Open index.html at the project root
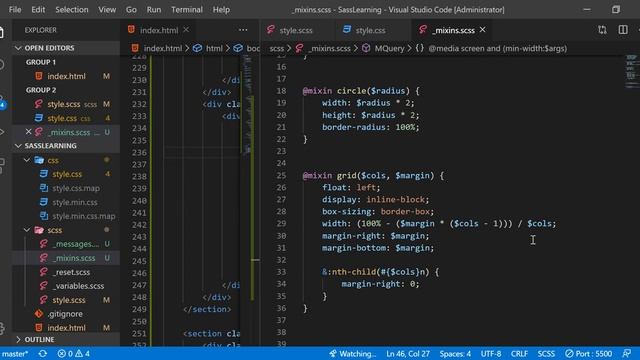This screenshot has width=640, height=360. (67, 328)
